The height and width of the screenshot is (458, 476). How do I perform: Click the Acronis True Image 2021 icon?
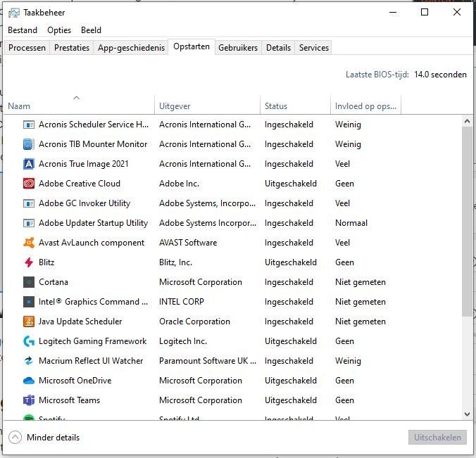click(x=29, y=164)
